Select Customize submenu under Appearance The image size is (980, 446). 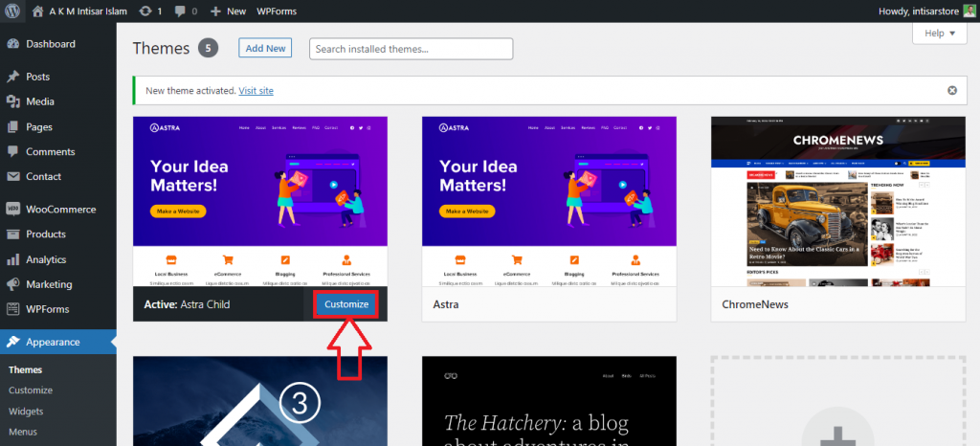tap(31, 390)
